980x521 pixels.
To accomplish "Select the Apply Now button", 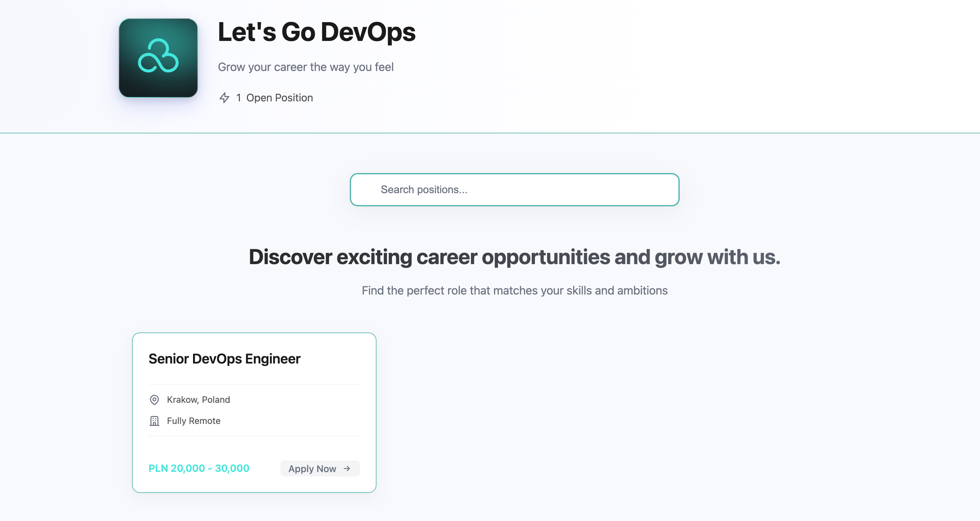I will [x=319, y=469].
